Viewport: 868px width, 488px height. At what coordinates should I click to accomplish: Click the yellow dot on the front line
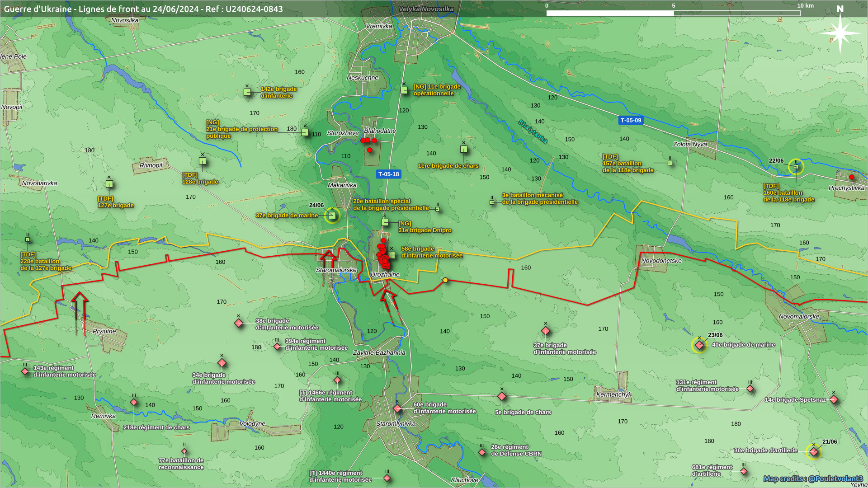pos(445,280)
